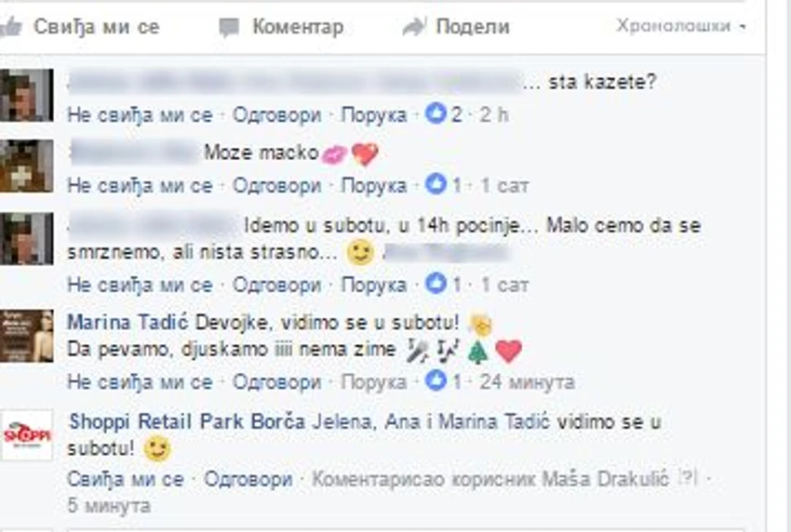Click the Коментар speech bubble icon
This screenshot has height=532, width=791.
point(229,27)
